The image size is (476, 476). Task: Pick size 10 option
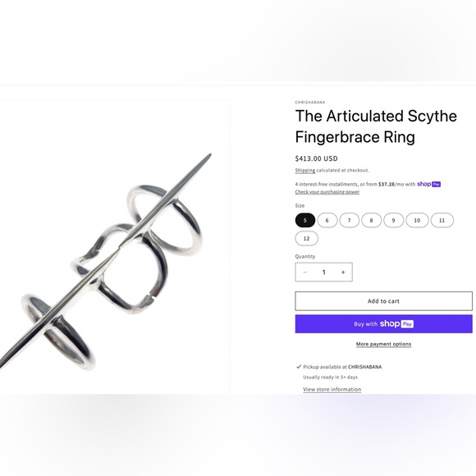tap(417, 220)
